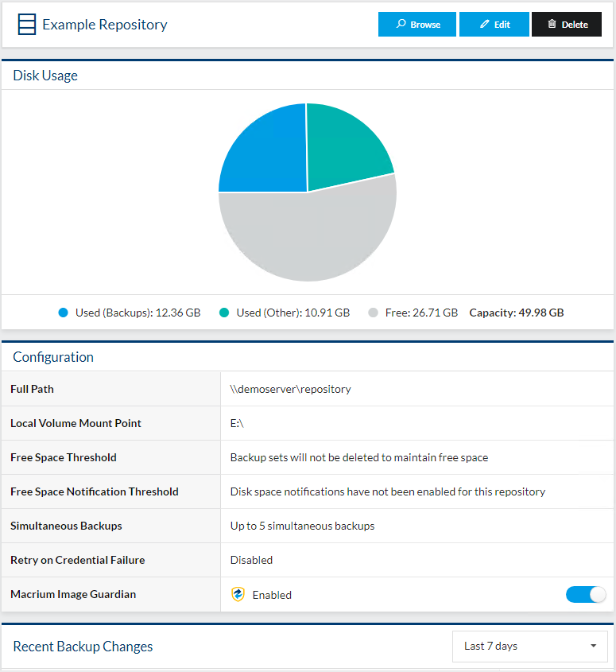Disable the Macrium Image Guardian toggle

[586, 594]
